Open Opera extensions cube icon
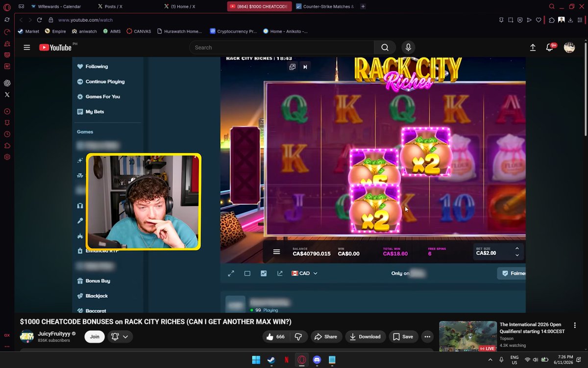Screen dimensions: 588x368 [552, 20]
